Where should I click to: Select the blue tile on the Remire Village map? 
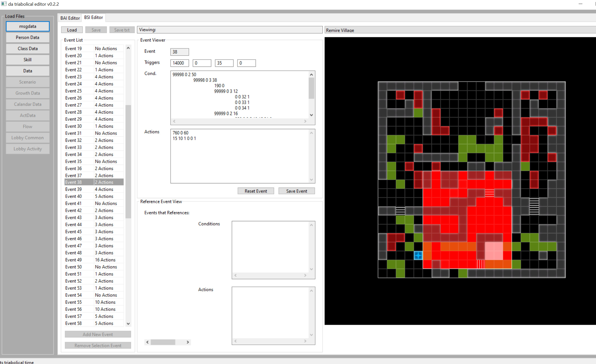click(419, 255)
